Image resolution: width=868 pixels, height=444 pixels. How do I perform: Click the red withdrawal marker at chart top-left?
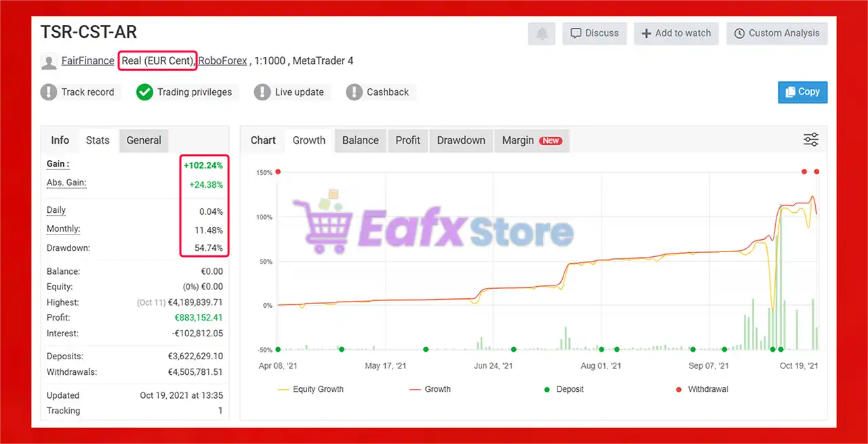pyautogui.click(x=278, y=172)
